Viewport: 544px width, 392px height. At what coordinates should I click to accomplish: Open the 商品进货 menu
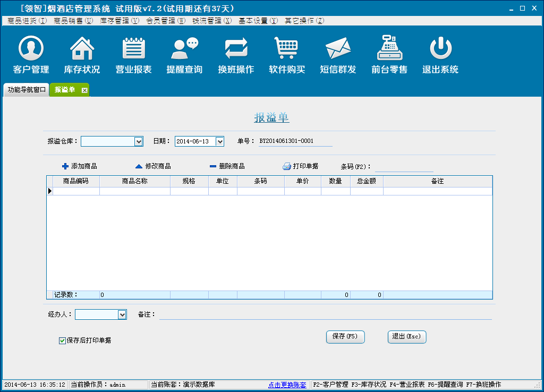point(27,21)
